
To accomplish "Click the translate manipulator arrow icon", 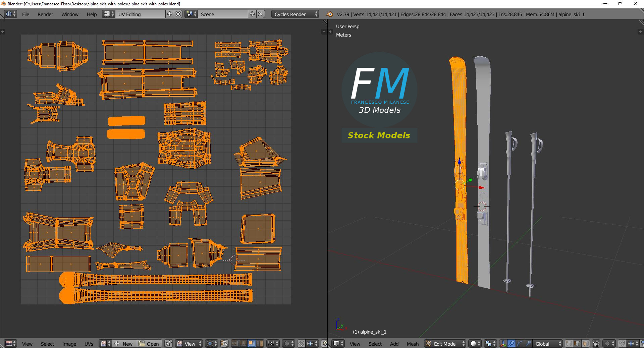I will 512,344.
